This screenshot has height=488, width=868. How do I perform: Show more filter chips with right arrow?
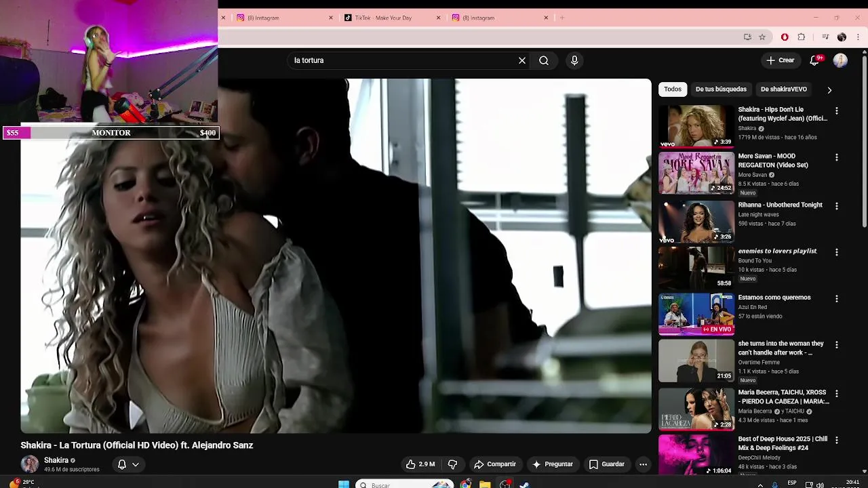point(829,89)
